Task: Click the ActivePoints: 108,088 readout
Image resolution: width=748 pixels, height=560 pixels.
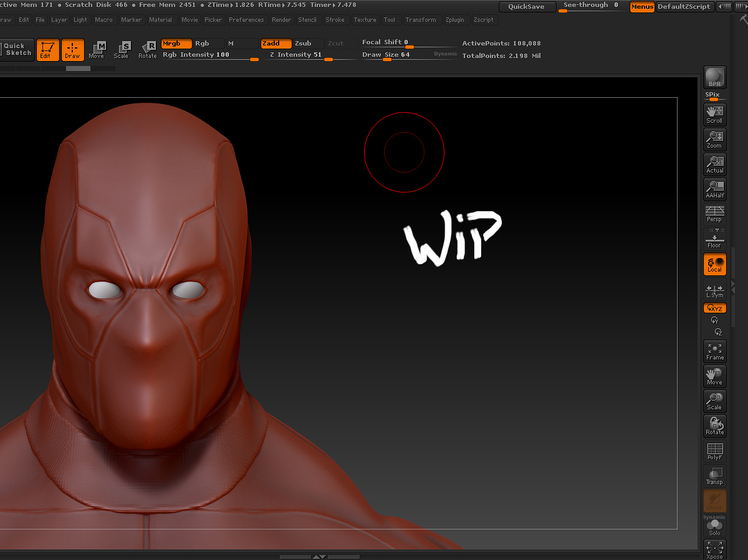Action: click(501, 44)
